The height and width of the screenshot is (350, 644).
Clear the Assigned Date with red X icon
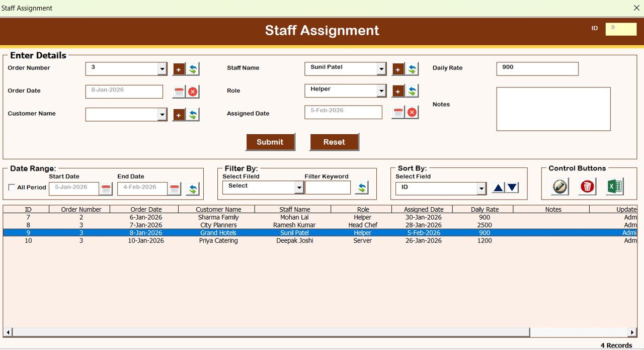click(412, 112)
